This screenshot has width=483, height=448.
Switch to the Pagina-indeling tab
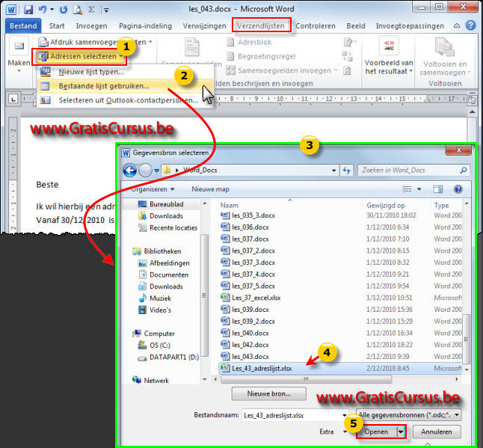pyautogui.click(x=145, y=26)
